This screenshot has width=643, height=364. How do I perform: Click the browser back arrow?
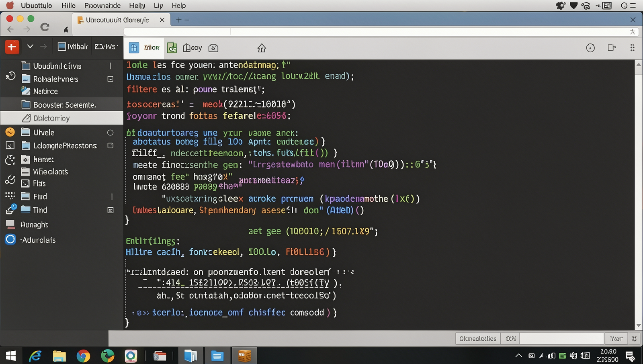click(x=10, y=29)
